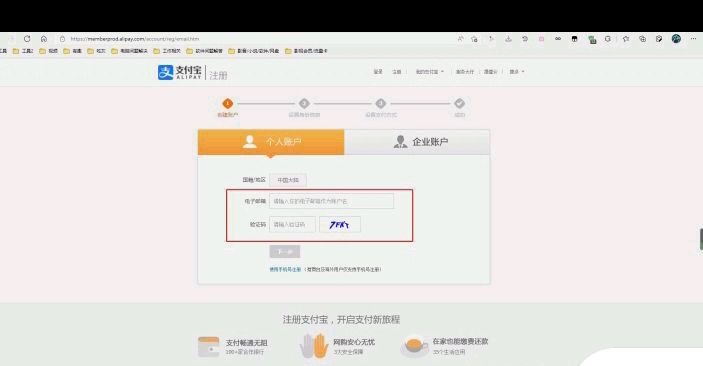Expand the last dropdown in Alipay navigation
Viewport: 703px width, 366px height.
click(x=516, y=72)
